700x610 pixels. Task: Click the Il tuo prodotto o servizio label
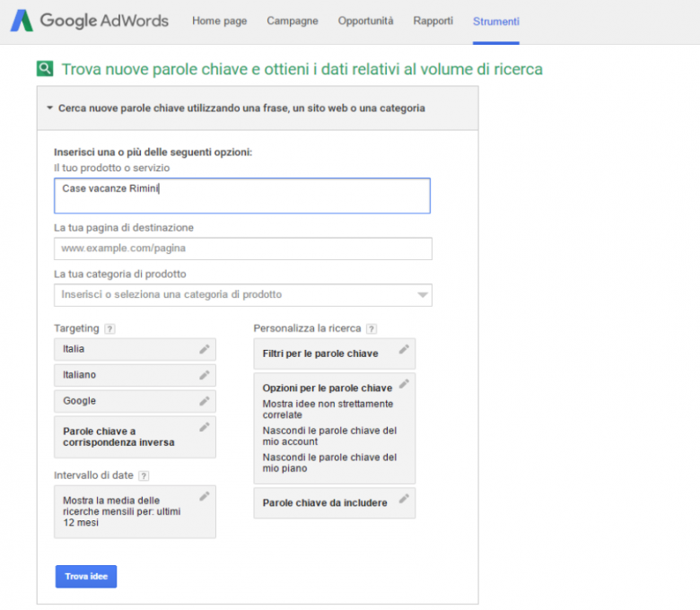112,168
